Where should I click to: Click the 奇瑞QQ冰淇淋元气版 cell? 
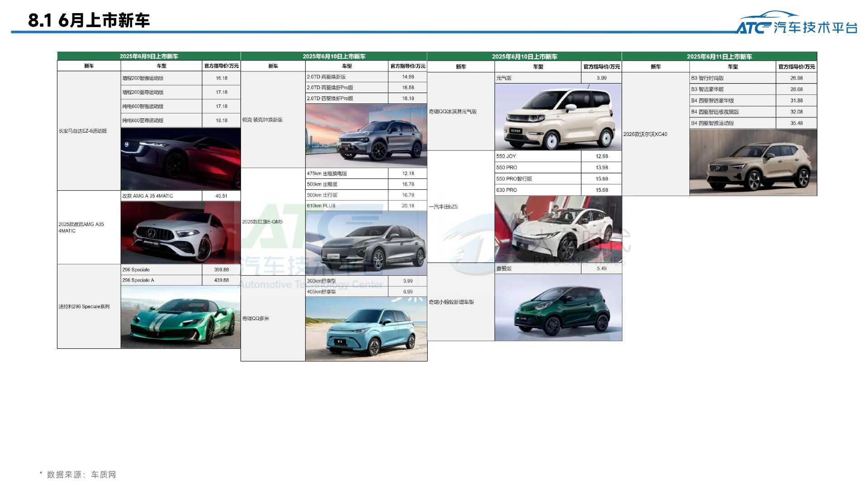[461, 111]
